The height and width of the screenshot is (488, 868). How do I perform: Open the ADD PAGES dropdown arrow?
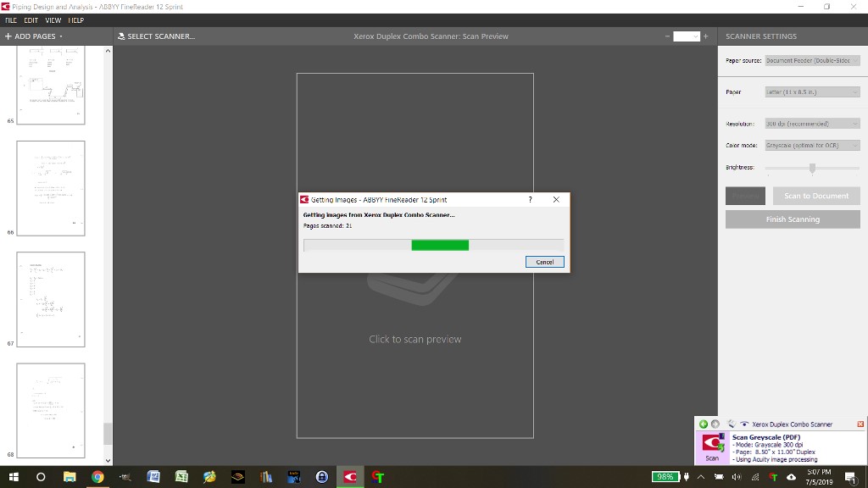[x=61, y=36]
